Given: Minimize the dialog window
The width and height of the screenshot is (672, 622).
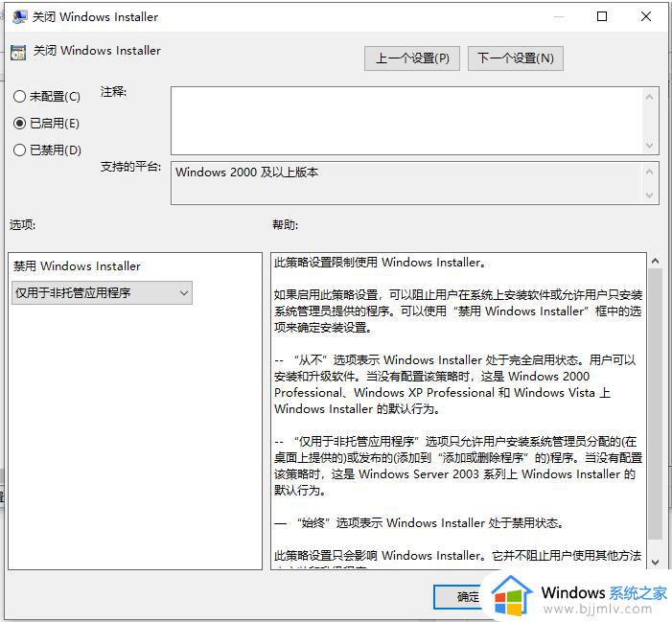Looking at the screenshot, I should pyautogui.click(x=559, y=16).
